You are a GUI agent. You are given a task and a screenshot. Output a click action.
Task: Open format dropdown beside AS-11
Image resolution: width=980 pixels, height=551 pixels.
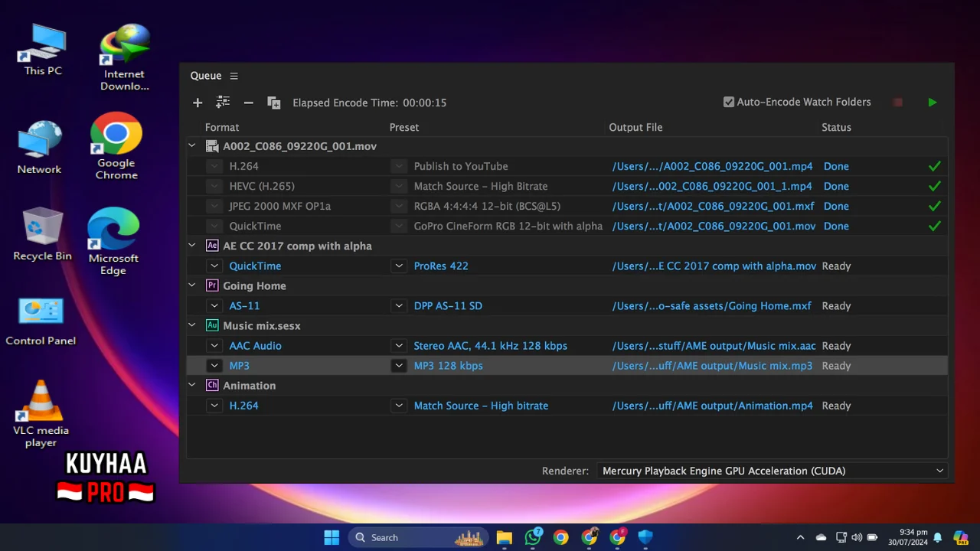point(214,305)
